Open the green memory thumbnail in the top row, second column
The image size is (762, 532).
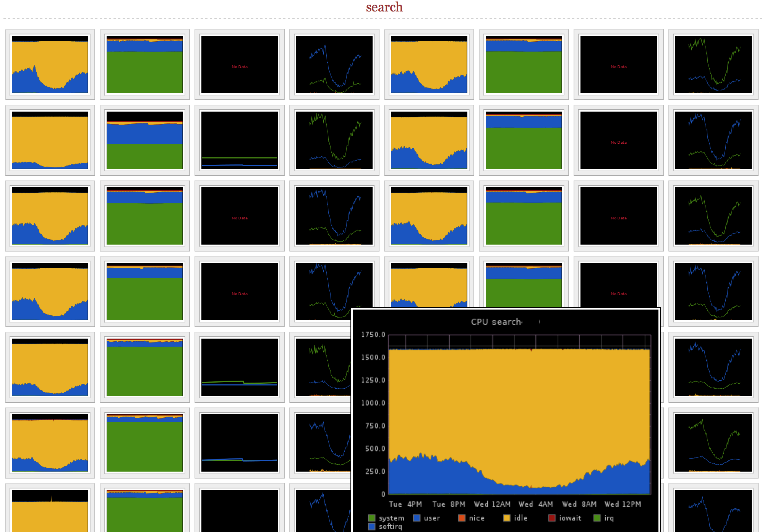(145, 65)
